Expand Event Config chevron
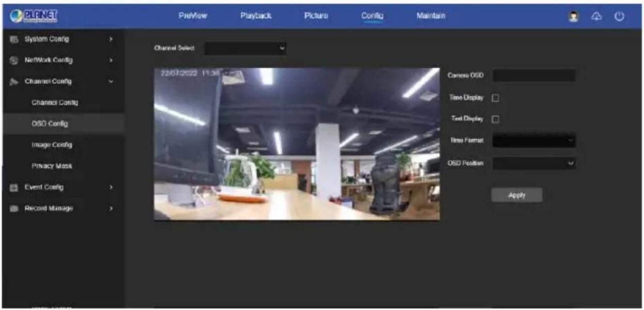The image size is (644, 310). coord(111,187)
